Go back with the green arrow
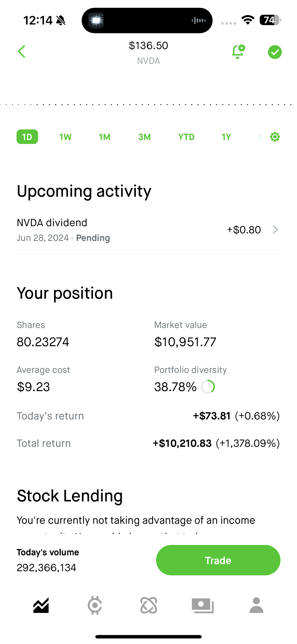297x644 pixels. [x=22, y=52]
